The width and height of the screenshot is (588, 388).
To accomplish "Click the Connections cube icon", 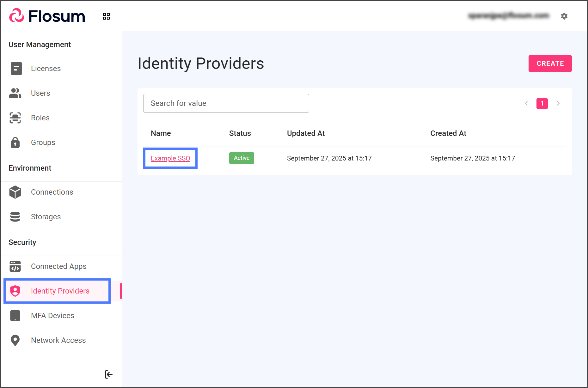I will [15, 192].
